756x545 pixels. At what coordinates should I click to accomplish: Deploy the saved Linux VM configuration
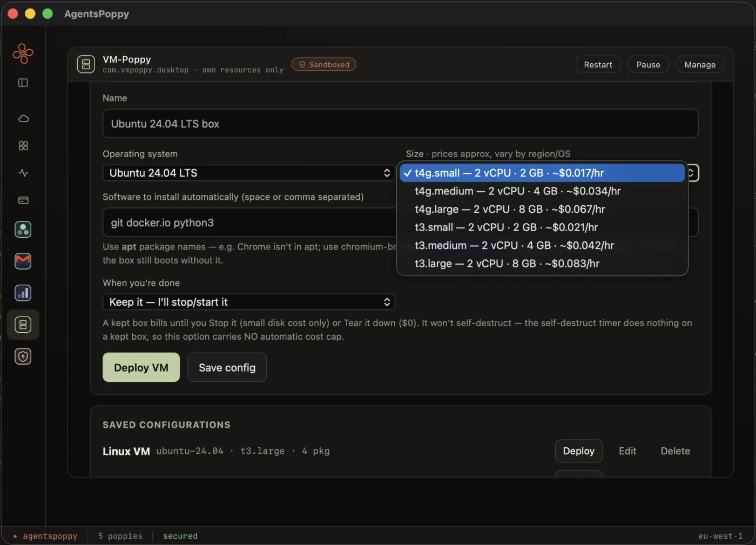point(579,451)
